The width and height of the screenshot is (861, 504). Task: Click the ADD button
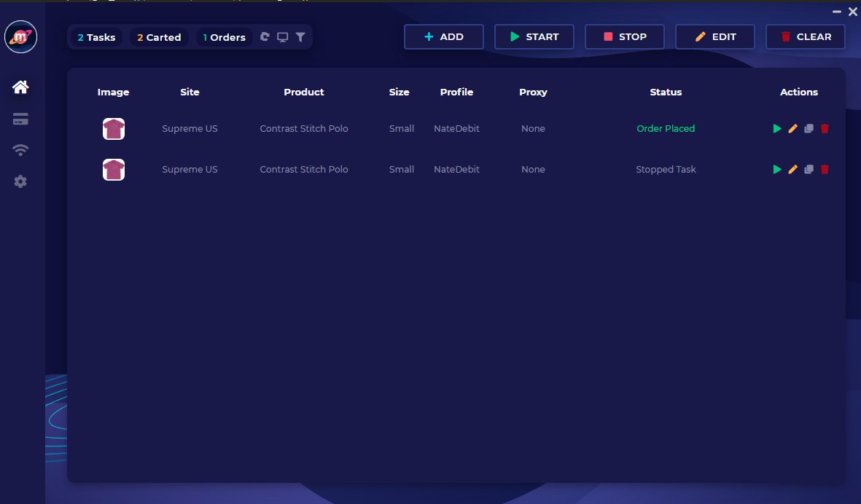click(444, 36)
